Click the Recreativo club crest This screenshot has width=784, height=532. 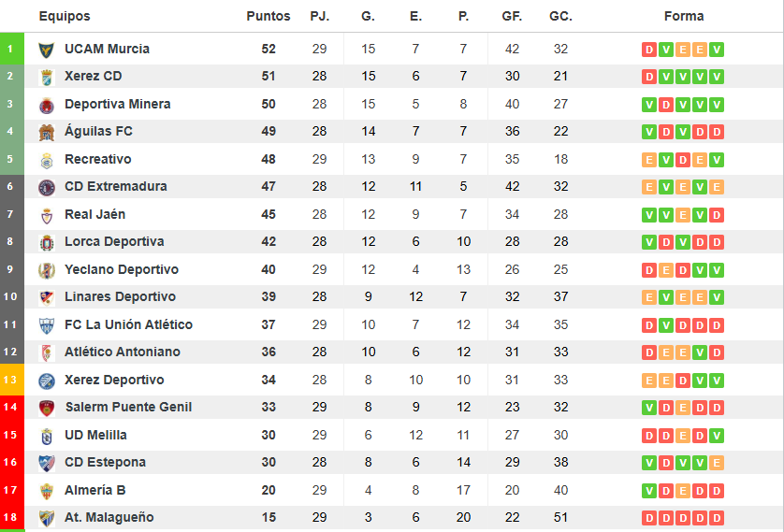pyautogui.click(x=47, y=160)
